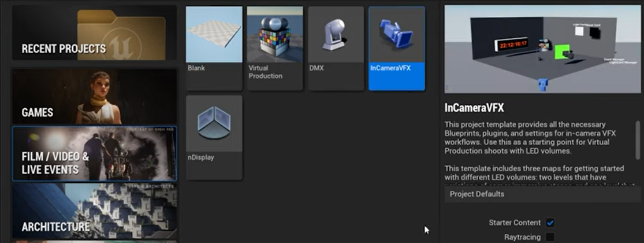The height and width of the screenshot is (243, 644).
Task: Choose the Architecture category
Action: (95, 211)
